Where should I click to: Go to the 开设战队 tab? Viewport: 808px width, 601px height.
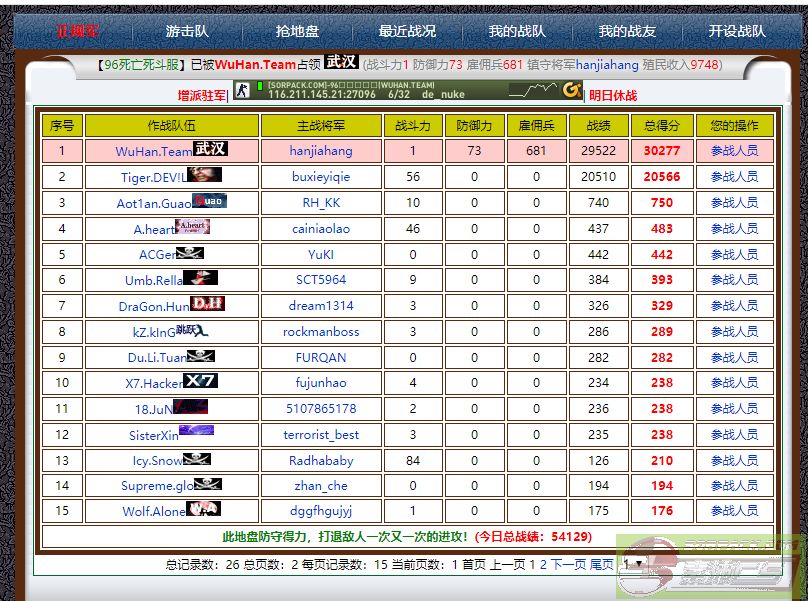pos(737,31)
